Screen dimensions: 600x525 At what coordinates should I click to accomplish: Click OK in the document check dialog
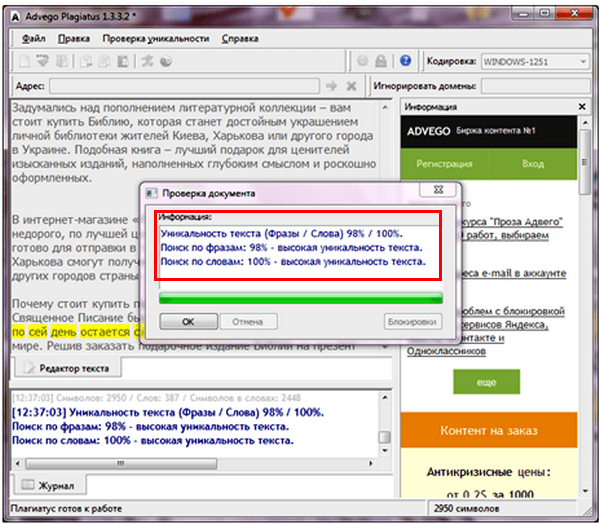[x=189, y=321]
